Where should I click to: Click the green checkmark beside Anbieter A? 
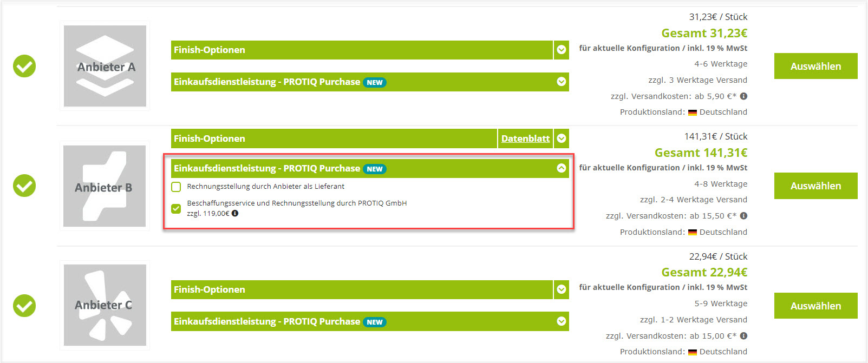point(24,66)
